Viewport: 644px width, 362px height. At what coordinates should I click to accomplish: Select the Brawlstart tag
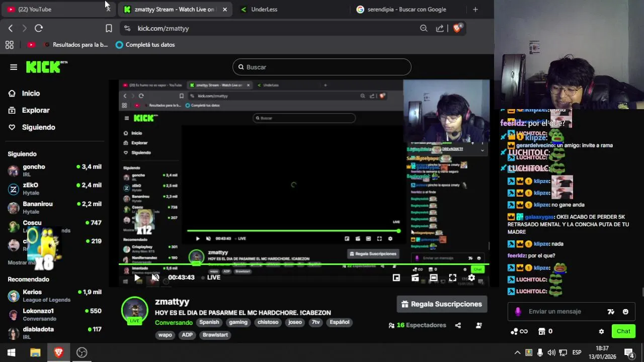[215, 335]
